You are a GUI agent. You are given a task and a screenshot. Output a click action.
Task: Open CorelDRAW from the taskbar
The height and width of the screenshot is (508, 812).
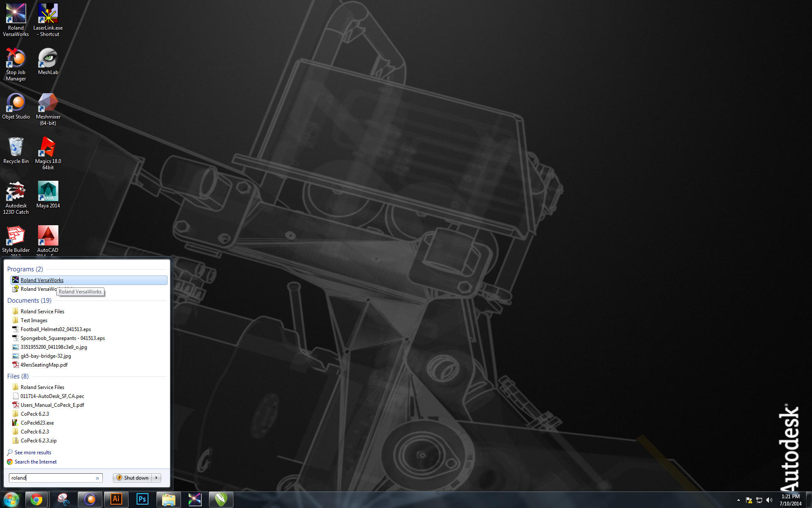coord(221,500)
